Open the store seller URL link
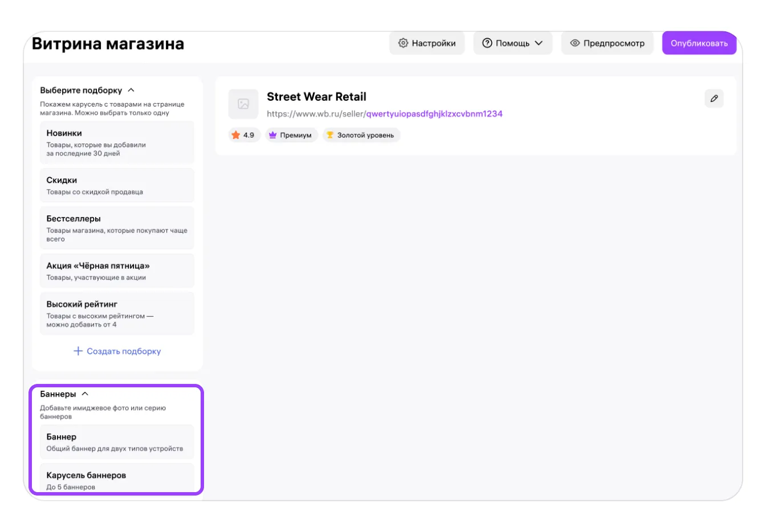Screen dimensions: 766x532 tap(384, 114)
